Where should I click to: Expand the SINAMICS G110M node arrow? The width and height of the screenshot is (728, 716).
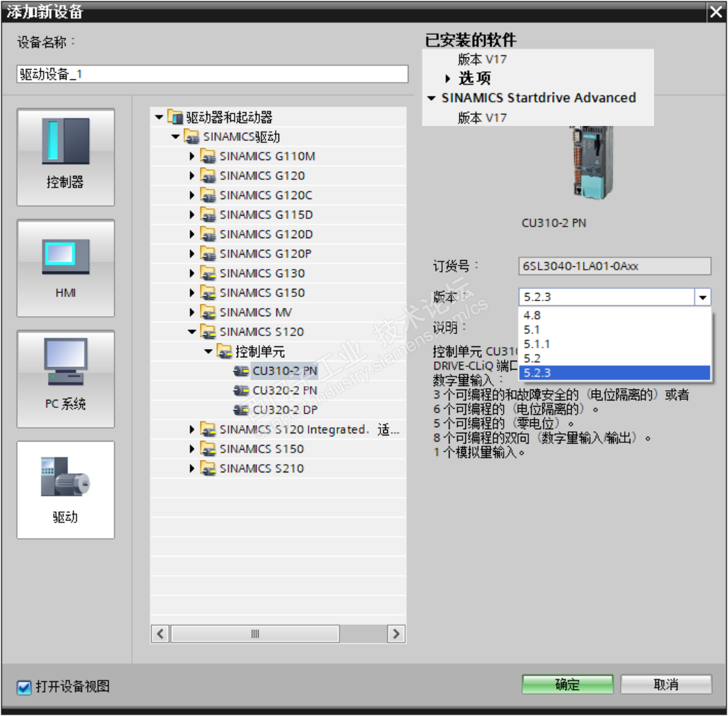(x=192, y=156)
